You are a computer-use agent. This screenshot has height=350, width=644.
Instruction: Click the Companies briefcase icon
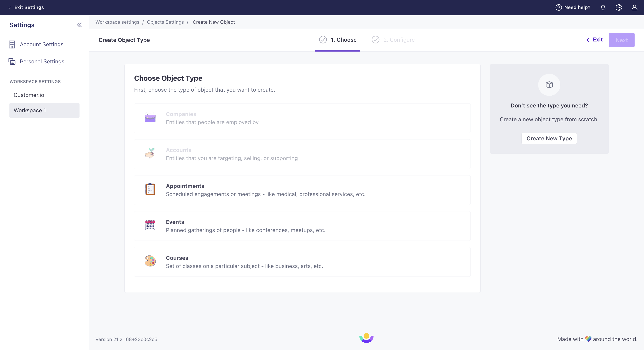click(150, 118)
